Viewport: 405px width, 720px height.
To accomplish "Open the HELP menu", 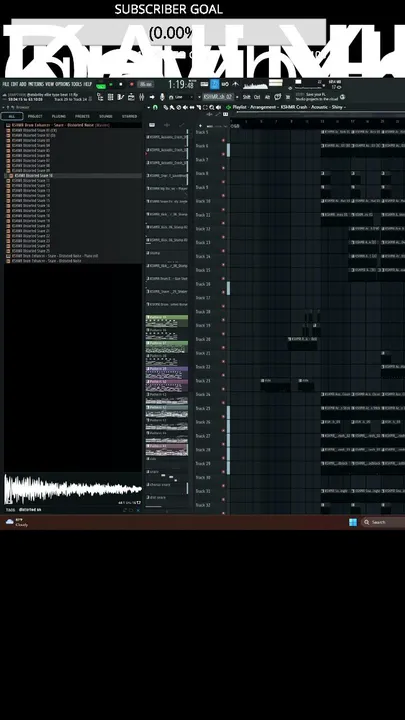I will (x=88, y=84).
